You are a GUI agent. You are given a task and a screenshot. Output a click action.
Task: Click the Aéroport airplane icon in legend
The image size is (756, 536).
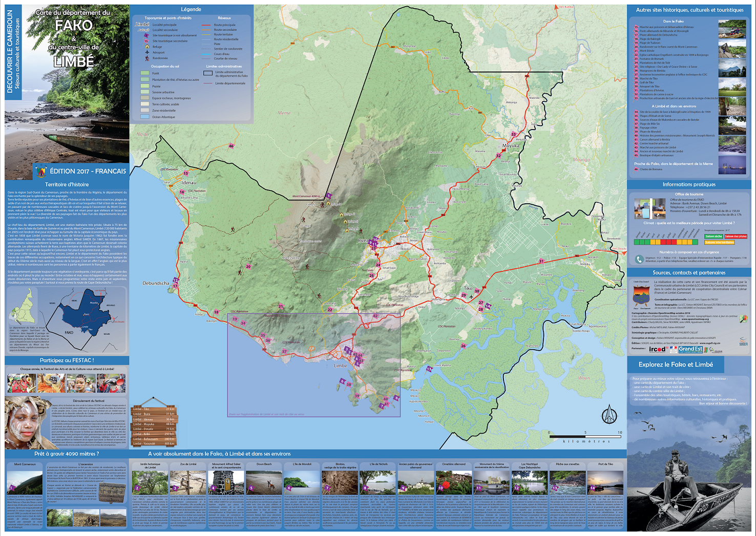[x=147, y=52]
